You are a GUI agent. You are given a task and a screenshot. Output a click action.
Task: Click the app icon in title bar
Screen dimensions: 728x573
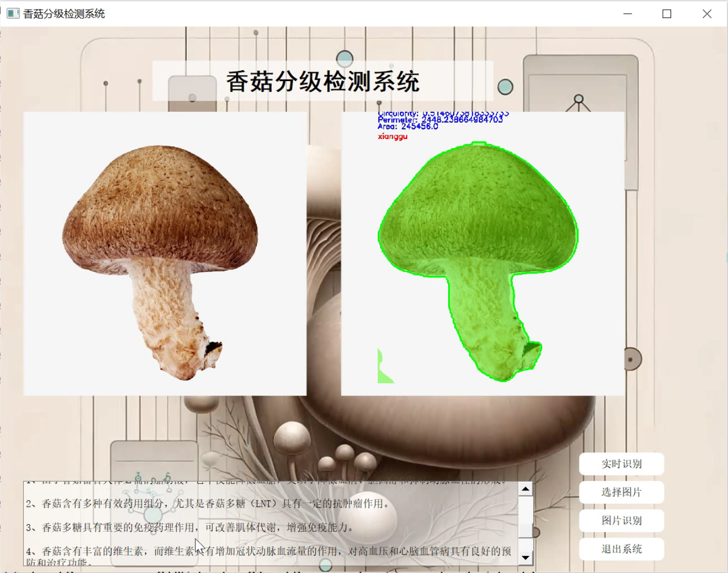[x=13, y=14]
